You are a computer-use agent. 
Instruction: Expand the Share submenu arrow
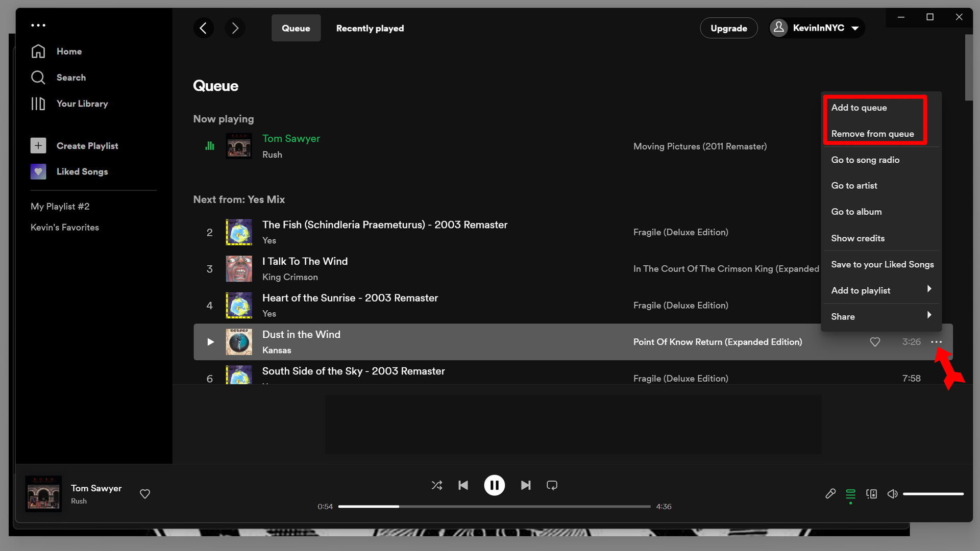[929, 314]
